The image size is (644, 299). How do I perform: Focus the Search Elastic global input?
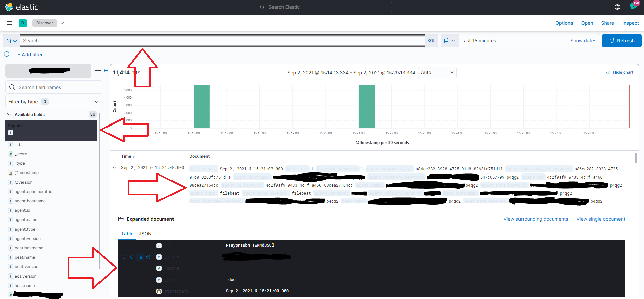tap(325, 7)
